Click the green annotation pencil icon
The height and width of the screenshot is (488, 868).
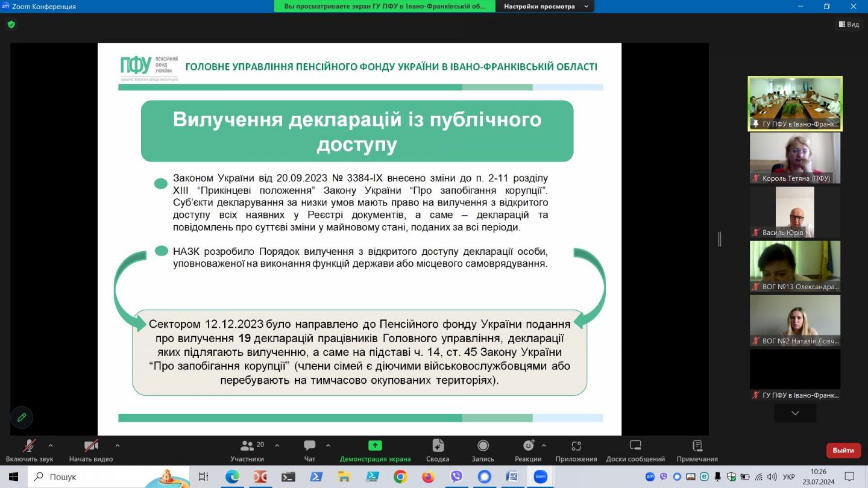tap(22, 417)
